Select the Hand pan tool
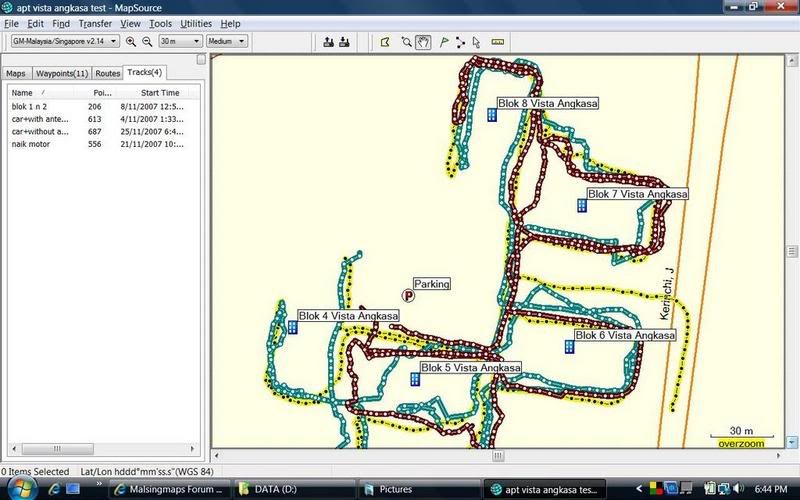Screen dimensions: 800x500 [x=423, y=42]
